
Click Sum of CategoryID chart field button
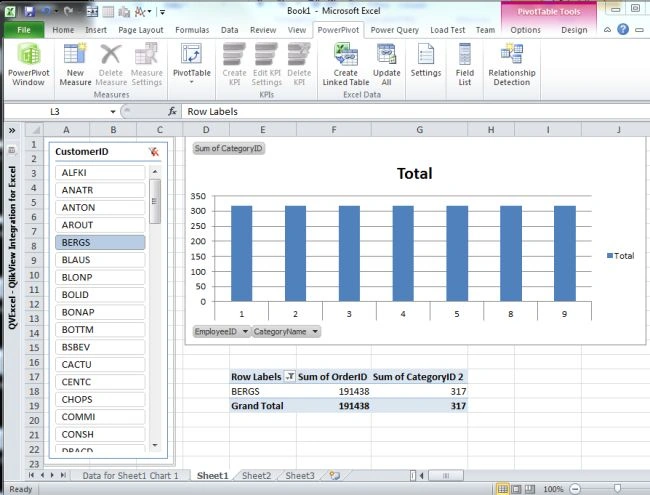point(228,148)
